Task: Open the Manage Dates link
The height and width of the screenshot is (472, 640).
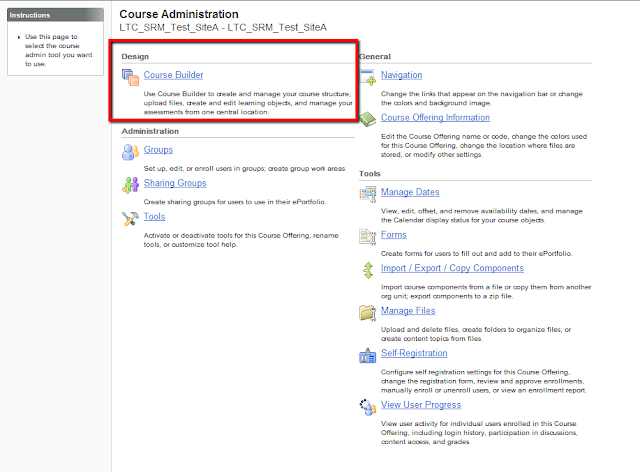Action: (x=410, y=192)
